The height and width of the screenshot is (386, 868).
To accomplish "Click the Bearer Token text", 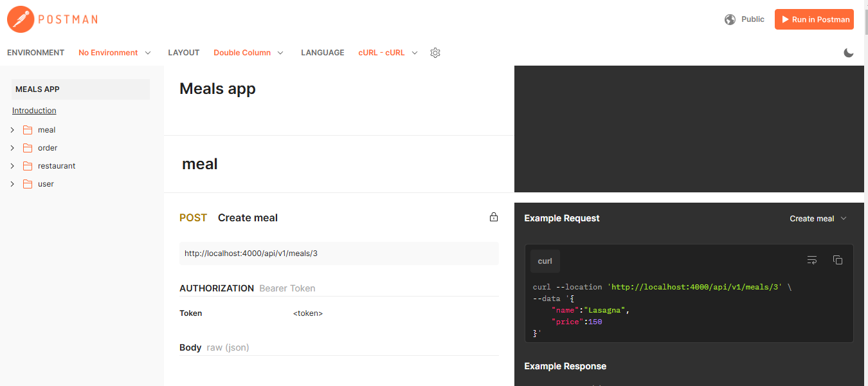I will pyautogui.click(x=287, y=288).
